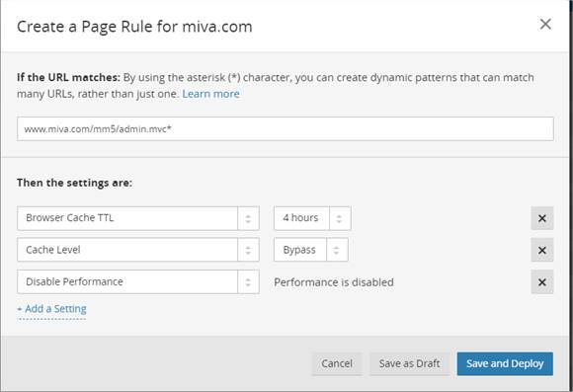Cancel the page rule creation

tap(337, 363)
